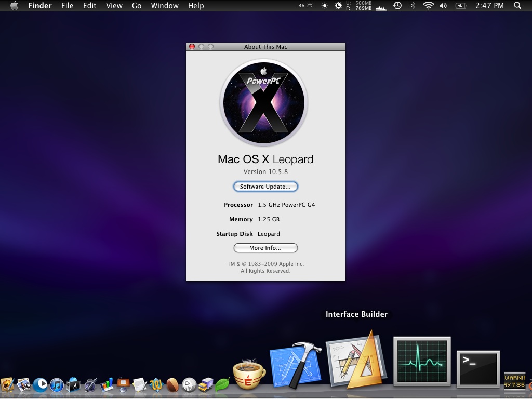Launch Xcode hammer icon in Dock
This screenshot has width=532, height=399.
[295, 365]
